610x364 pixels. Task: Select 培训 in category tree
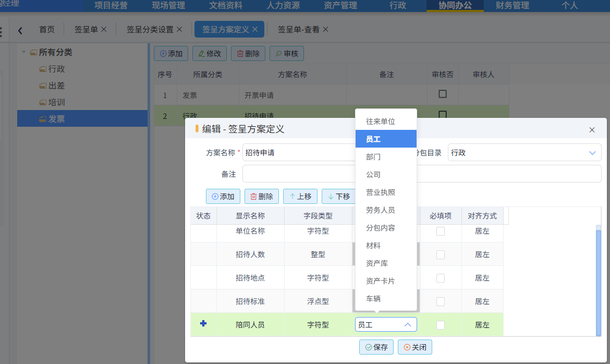coord(56,102)
